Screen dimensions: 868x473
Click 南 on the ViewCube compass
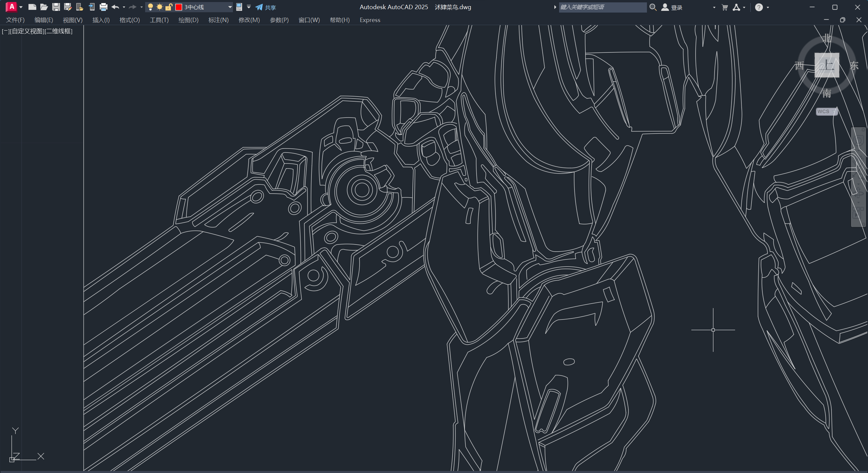tap(827, 93)
